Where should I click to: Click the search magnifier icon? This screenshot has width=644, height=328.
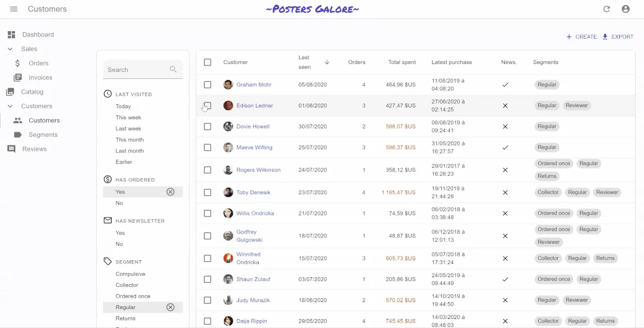[173, 69]
